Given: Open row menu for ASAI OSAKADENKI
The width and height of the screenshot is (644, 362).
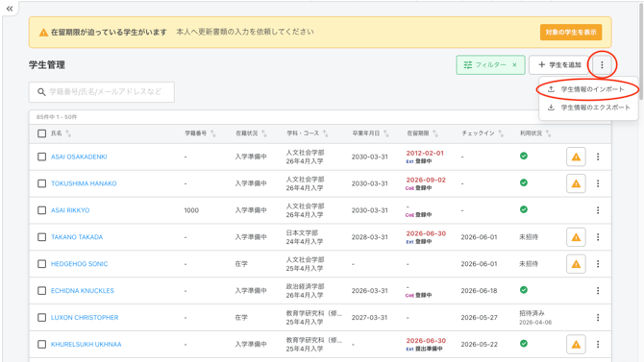Looking at the screenshot, I should pyautogui.click(x=598, y=157).
